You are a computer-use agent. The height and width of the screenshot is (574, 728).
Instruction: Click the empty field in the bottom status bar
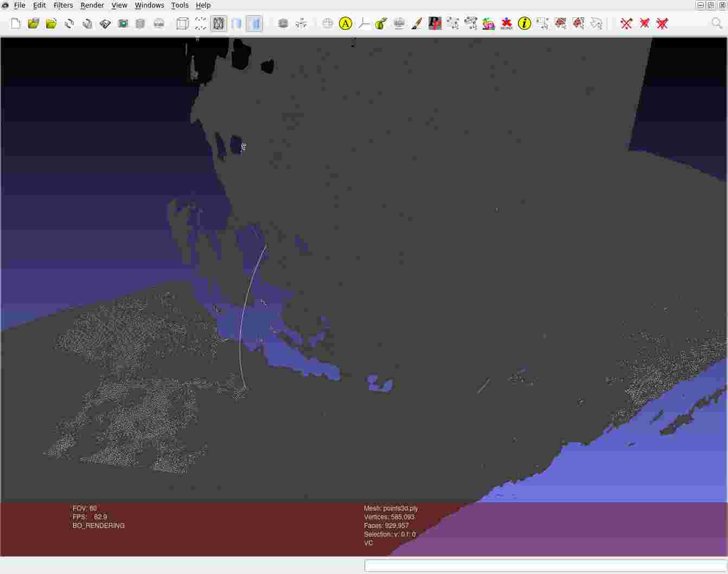pyautogui.click(x=545, y=565)
